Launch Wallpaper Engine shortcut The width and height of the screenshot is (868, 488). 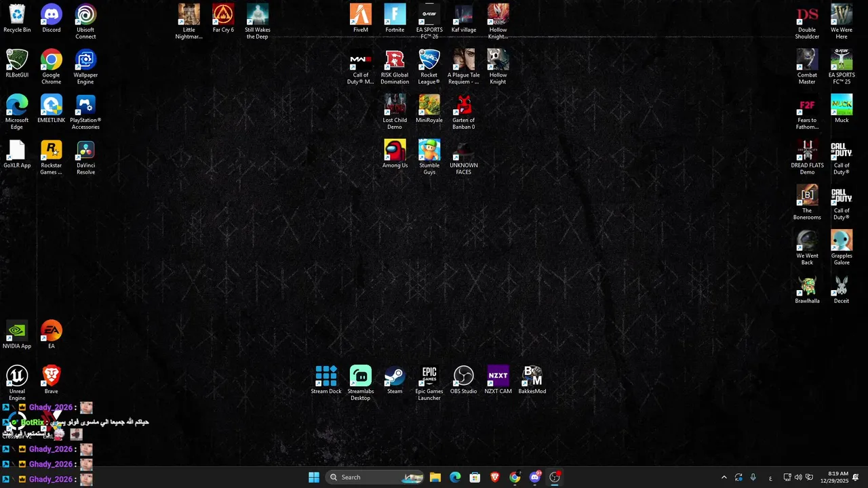point(85,67)
